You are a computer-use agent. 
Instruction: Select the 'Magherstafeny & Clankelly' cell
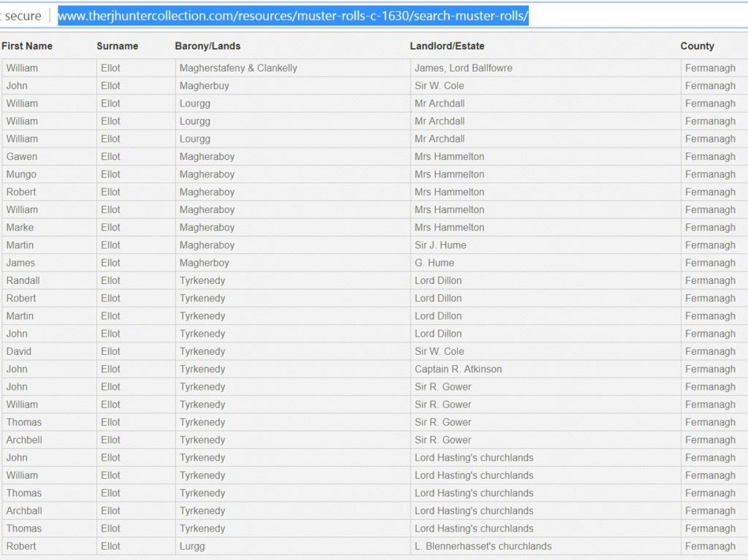click(238, 68)
